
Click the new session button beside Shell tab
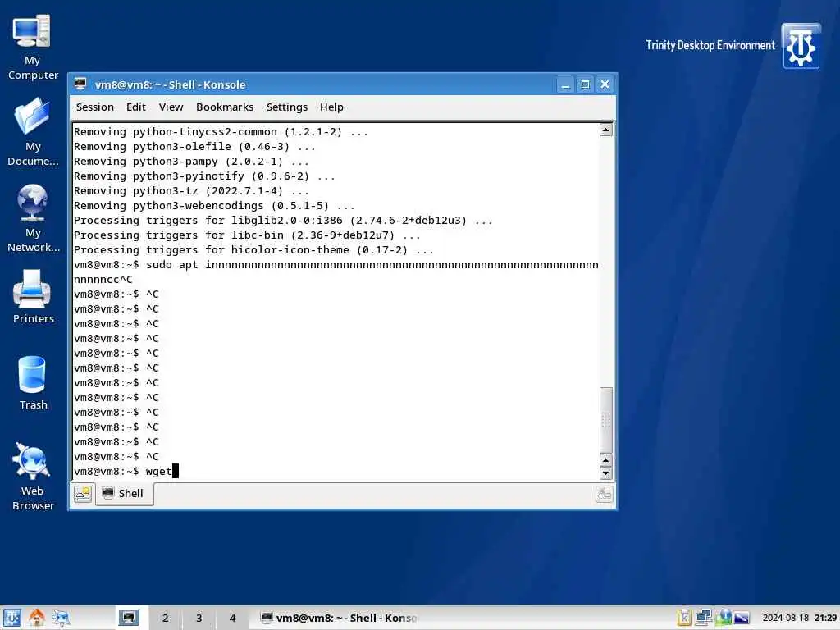click(83, 494)
